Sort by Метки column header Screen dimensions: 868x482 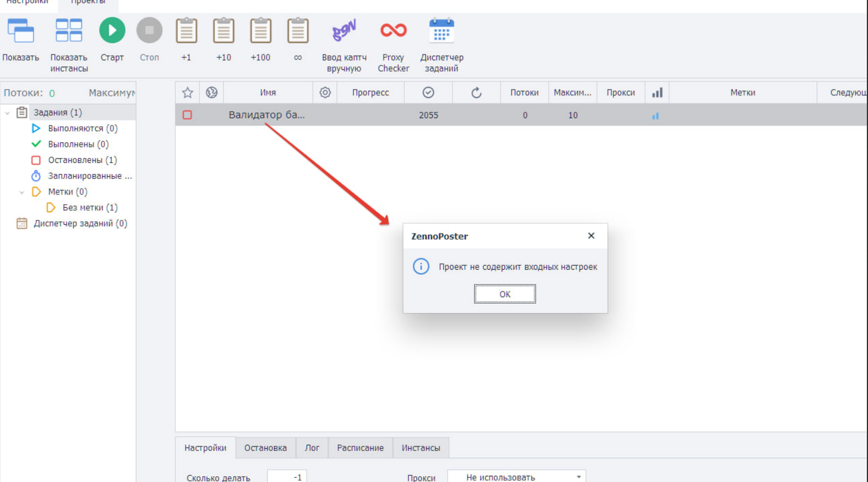point(743,92)
